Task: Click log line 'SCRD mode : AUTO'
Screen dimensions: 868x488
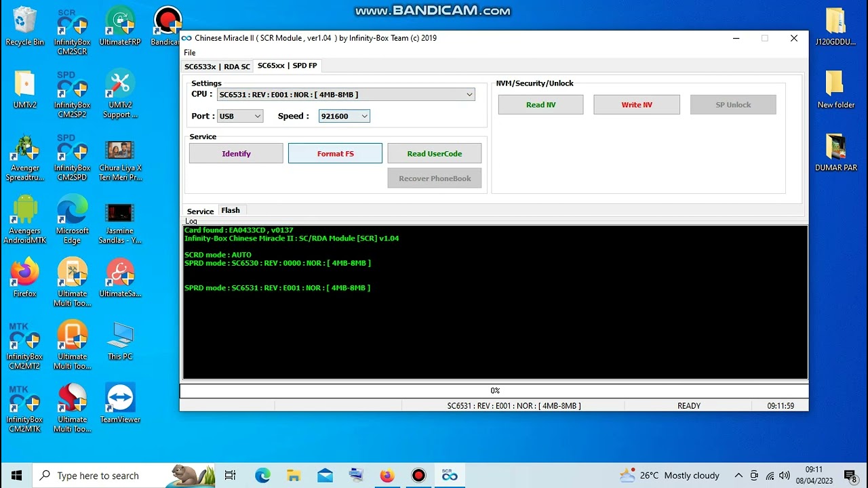Action: (218, 255)
